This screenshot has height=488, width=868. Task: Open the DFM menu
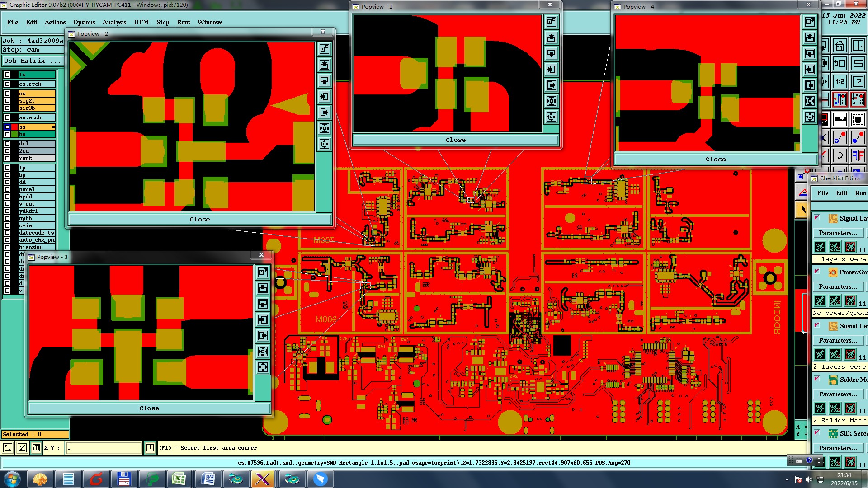tap(141, 22)
